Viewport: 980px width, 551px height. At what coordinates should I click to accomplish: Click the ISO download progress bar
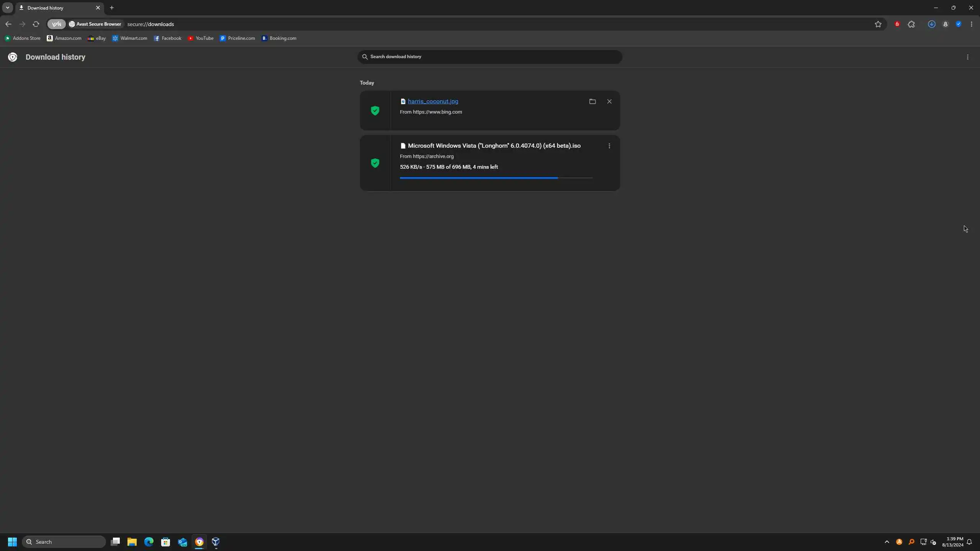(x=496, y=178)
